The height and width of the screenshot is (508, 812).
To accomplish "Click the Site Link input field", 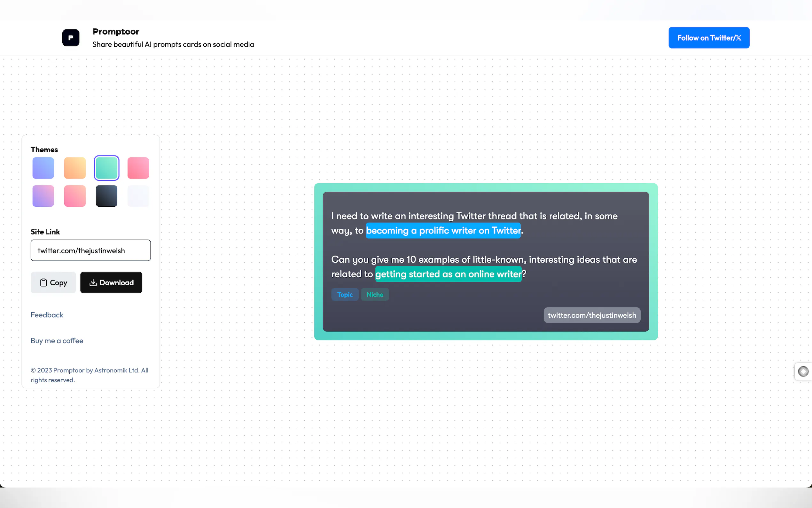I will click(x=91, y=250).
